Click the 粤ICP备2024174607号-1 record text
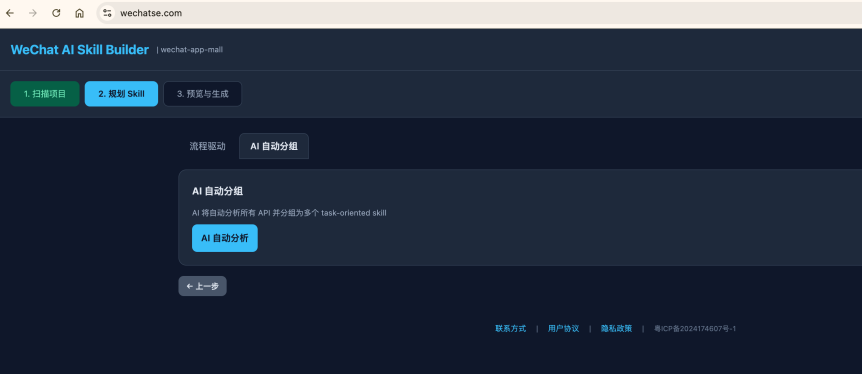The width and height of the screenshot is (862, 374). point(695,329)
